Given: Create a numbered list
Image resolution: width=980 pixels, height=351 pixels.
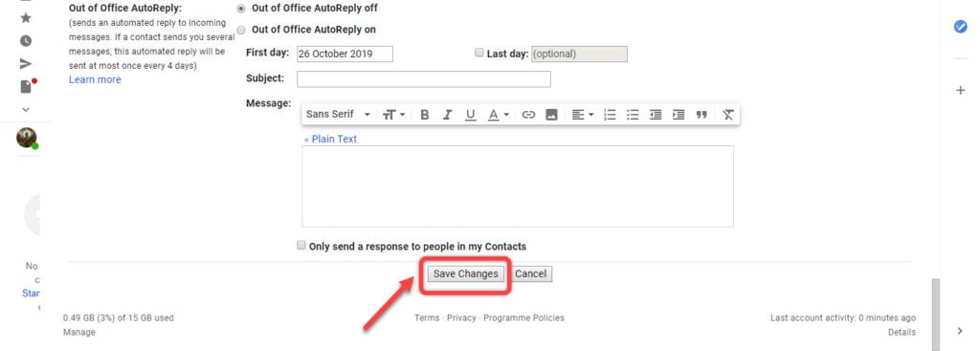Looking at the screenshot, I should click(x=610, y=115).
